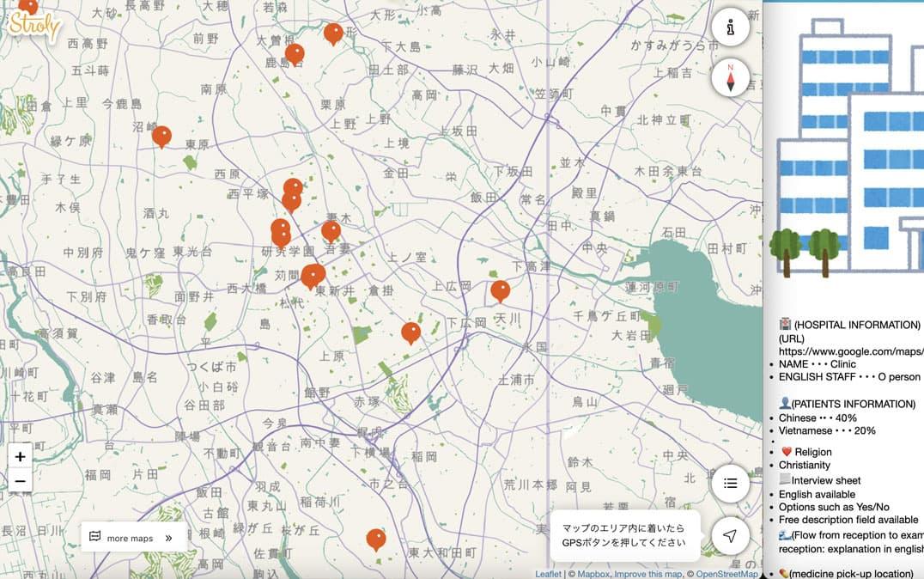Zoom in with the plus button
The image size is (924, 579).
20,456
